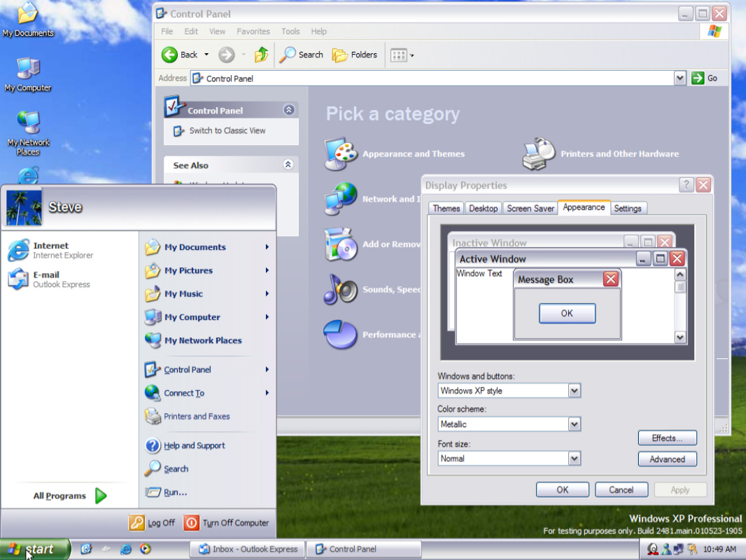Image resolution: width=746 pixels, height=560 pixels.
Task: Open the Windows and buttons style dropdown
Action: pyautogui.click(x=574, y=391)
